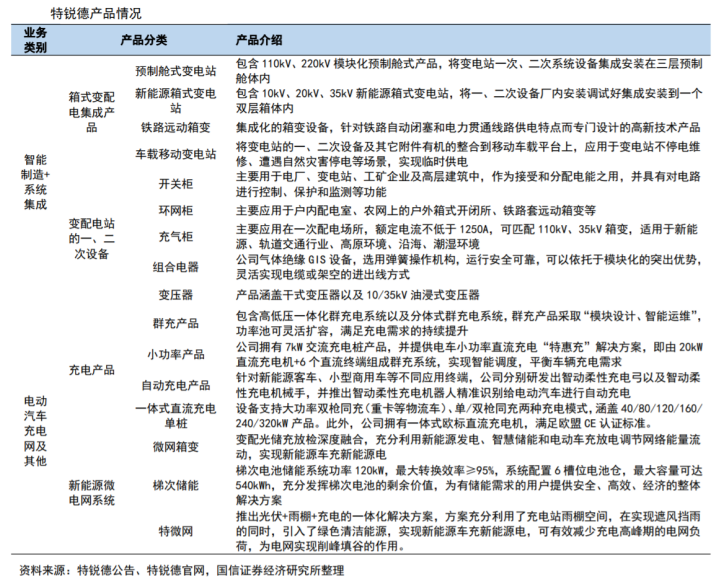The width and height of the screenshot is (717, 585).
Task: Select the 车载移动变电站 product cell
Action: click(x=175, y=155)
